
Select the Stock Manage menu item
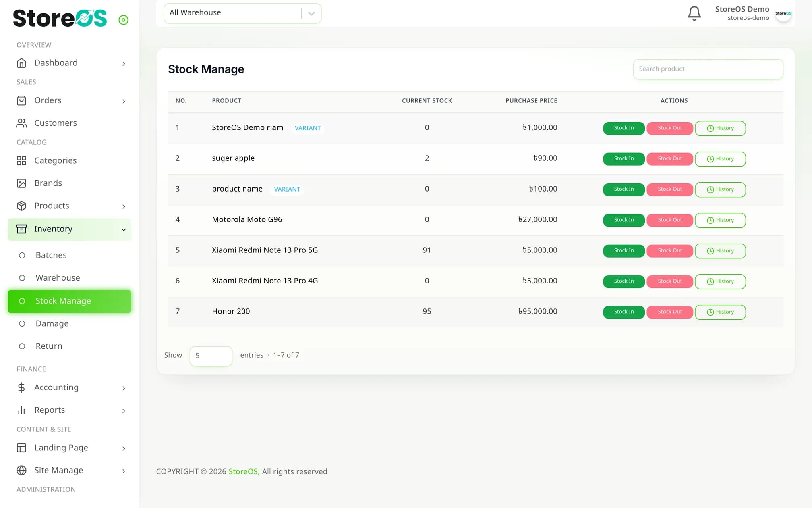[x=69, y=301]
